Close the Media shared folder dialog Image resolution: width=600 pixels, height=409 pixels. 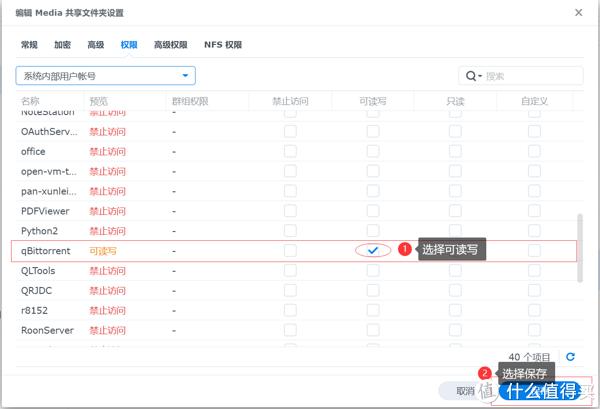pyautogui.click(x=579, y=13)
